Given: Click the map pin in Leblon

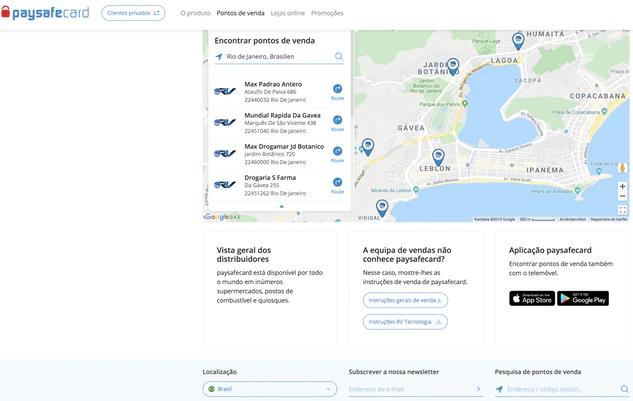Looking at the screenshot, I should point(438,157).
